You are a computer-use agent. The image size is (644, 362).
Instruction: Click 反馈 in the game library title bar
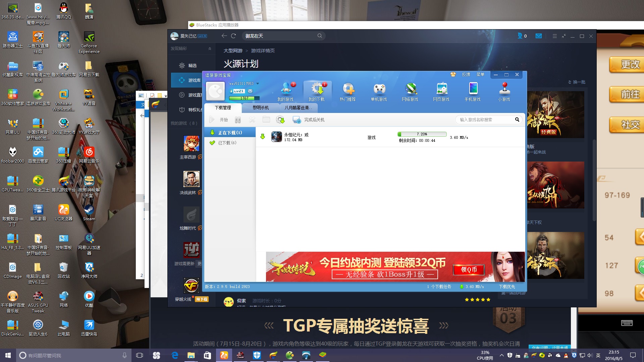click(466, 74)
